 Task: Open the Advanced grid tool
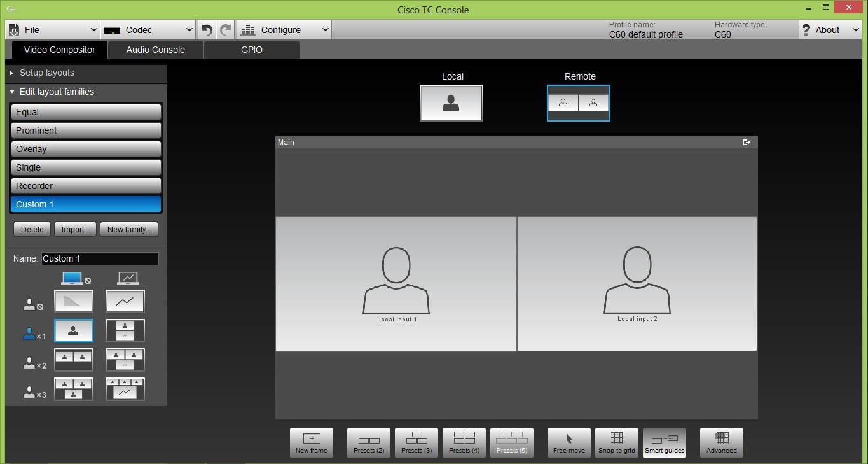pyautogui.click(x=721, y=442)
